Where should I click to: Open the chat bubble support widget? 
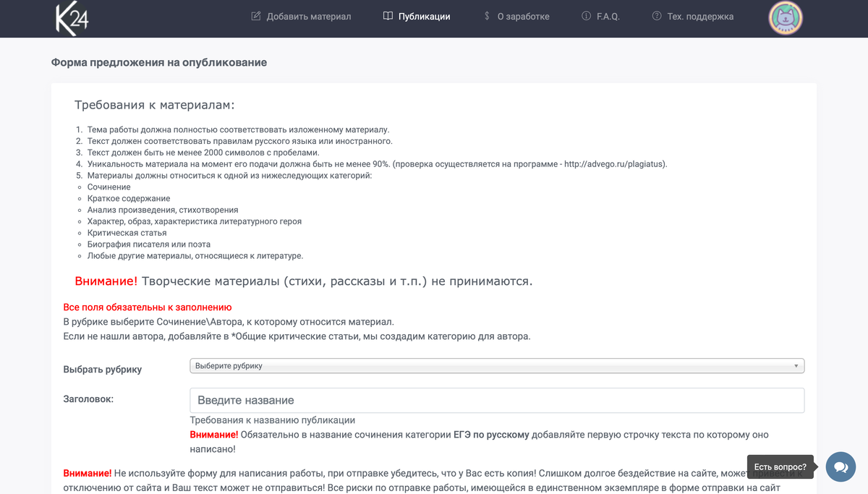tap(841, 467)
